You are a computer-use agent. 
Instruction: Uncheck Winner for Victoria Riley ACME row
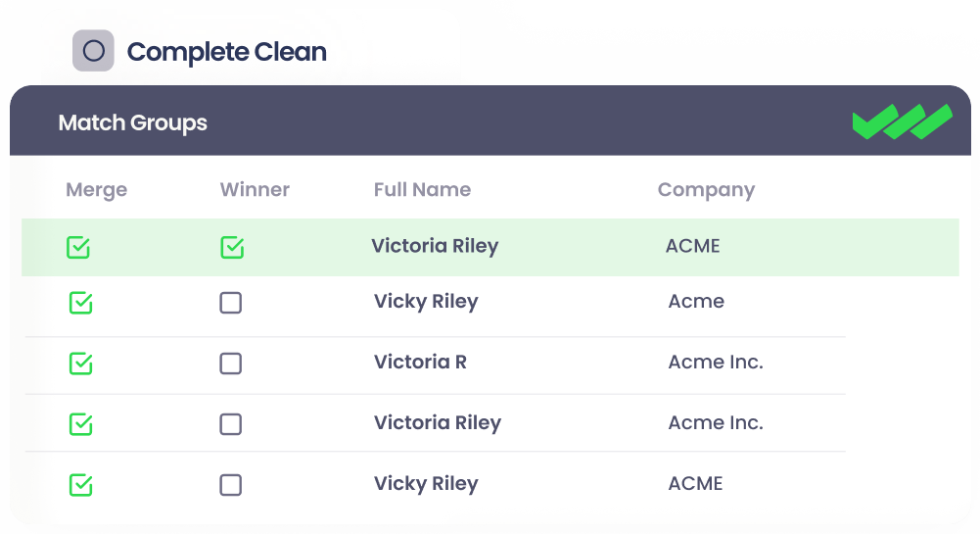(232, 248)
